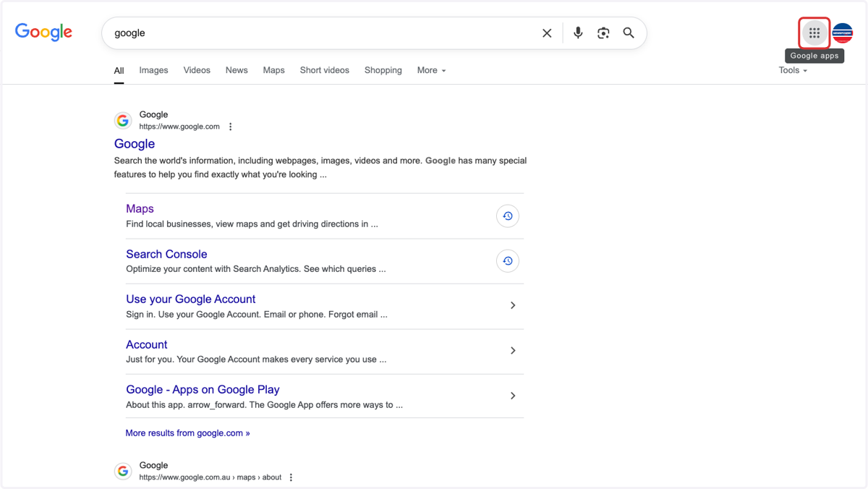Switch to the News tab

click(x=237, y=70)
